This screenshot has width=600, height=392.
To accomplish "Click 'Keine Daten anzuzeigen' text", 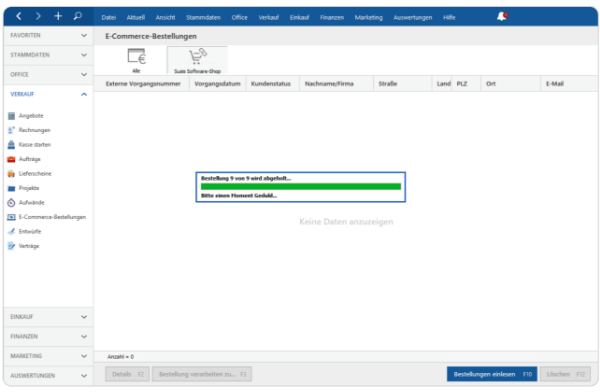I will click(346, 222).
